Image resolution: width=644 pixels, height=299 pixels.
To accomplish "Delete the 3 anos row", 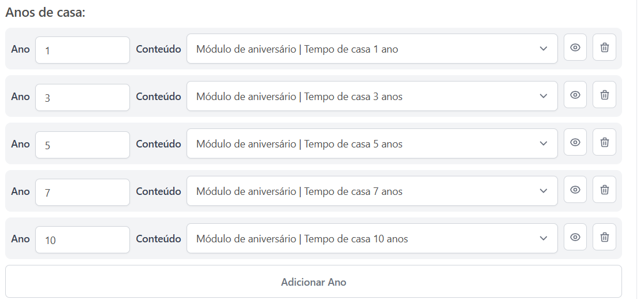I will click(x=604, y=95).
